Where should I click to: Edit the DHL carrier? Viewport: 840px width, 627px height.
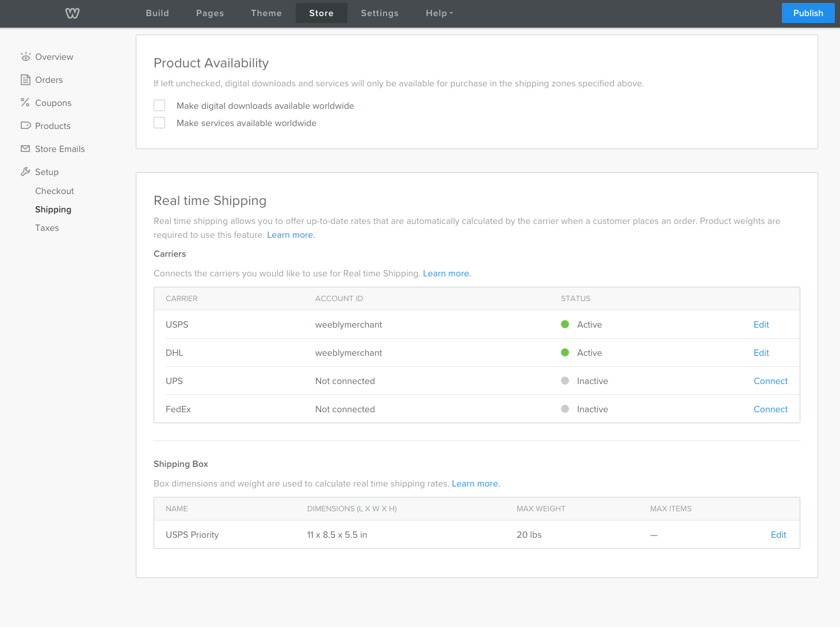pyautogui.click(x=761, y=352)
